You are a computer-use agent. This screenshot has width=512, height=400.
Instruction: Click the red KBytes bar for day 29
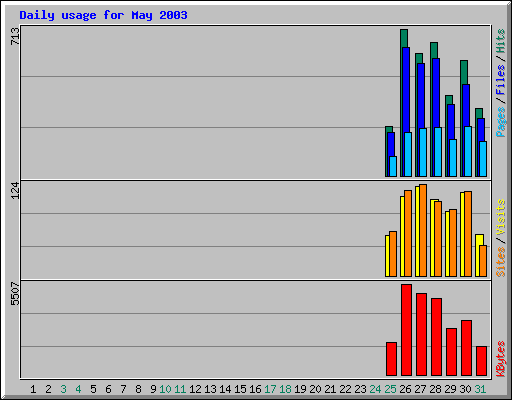(x=451, y=352)
